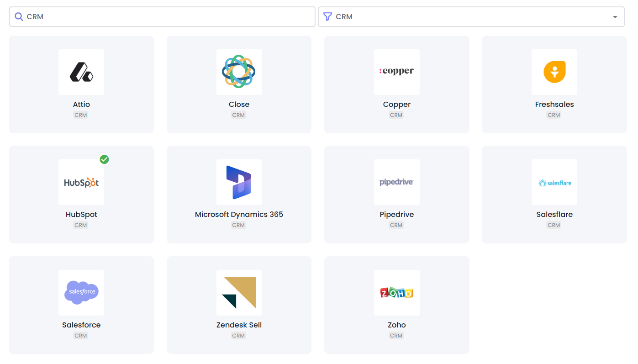Click the CRM tag under Zoho
The width and height of the screenshot is (638, 364).
pos(396,336)
